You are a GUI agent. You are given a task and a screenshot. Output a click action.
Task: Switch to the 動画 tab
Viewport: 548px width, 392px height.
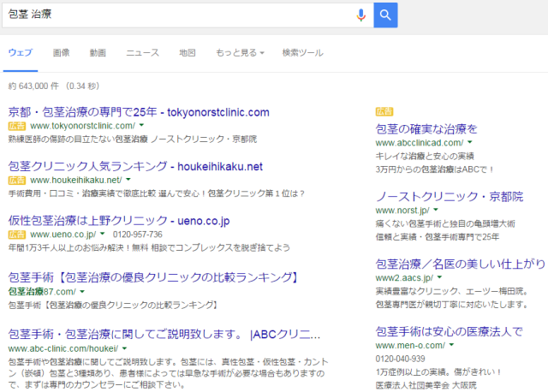tap(98, 53)
